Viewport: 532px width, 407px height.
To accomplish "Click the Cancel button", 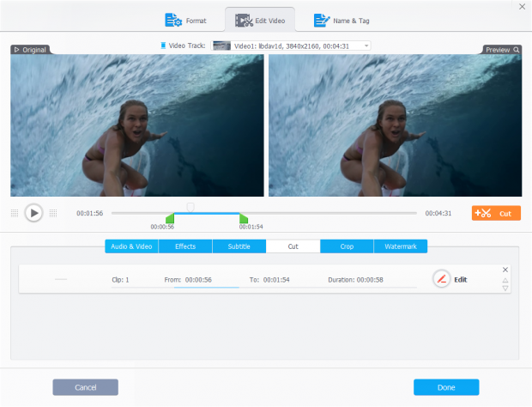I will coord(86,387).
